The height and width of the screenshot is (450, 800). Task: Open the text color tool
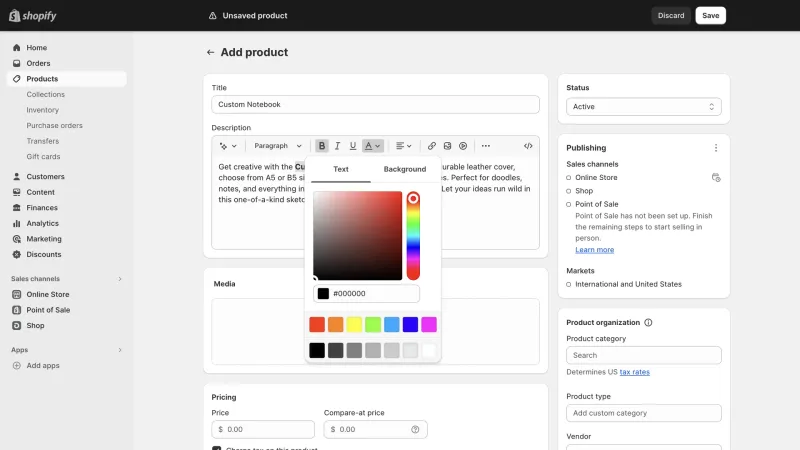(372, 146)
